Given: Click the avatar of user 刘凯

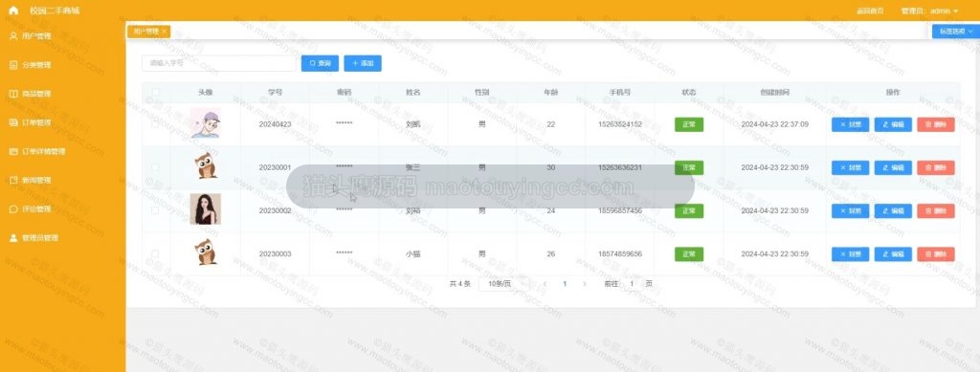Looking at the screenshot, I should click(206, 123).
